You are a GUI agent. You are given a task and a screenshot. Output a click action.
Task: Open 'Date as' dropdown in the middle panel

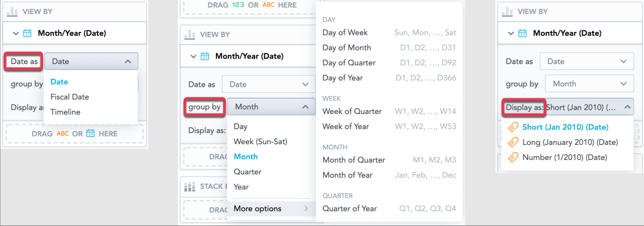[x=269, y=84]
